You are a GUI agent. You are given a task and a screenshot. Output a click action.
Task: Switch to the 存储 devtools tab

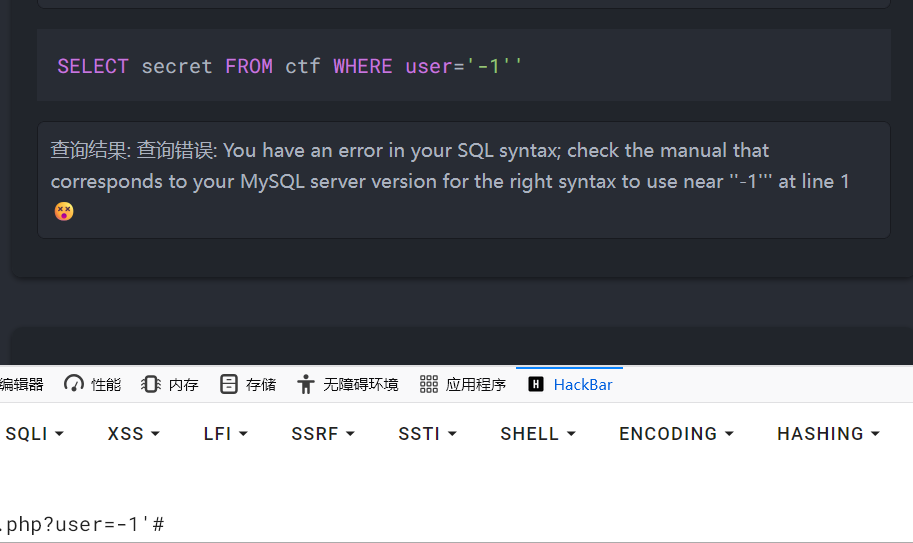[x=248, y=385]
